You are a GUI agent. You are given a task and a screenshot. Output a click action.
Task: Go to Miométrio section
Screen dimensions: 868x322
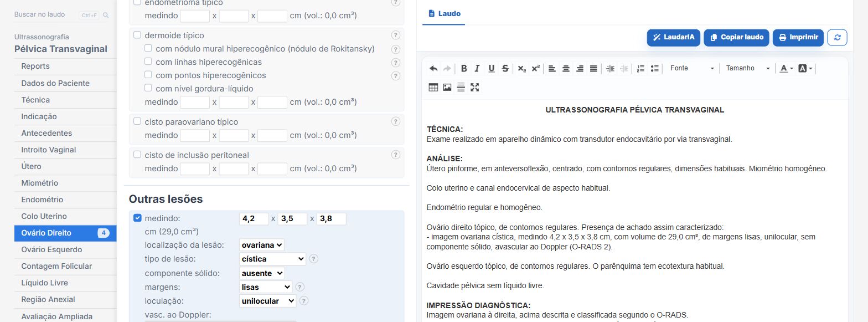65,183
